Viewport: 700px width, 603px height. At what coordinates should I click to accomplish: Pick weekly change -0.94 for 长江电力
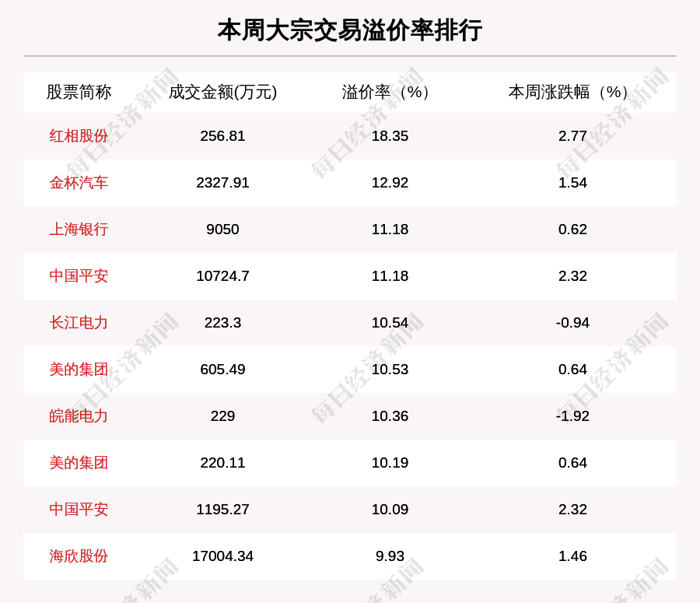point(572,322)
